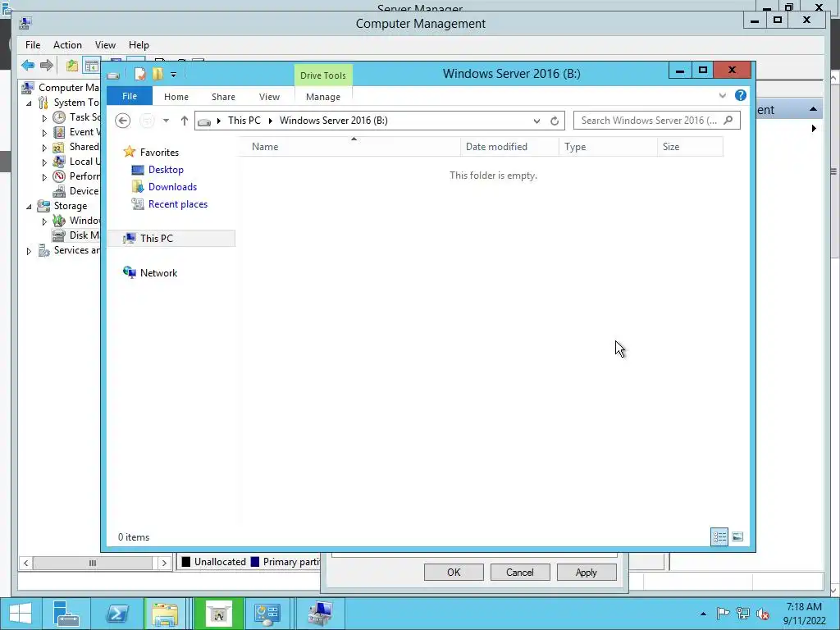Open the Manage ribbon tab
The height and width of the screenshot is (630, 840).
tap(323, 97)
